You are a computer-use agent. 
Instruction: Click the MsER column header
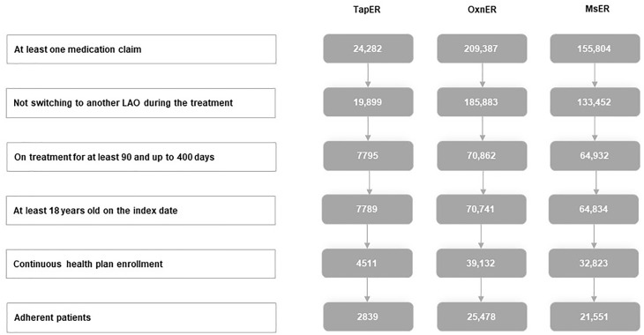click(596, 9)
